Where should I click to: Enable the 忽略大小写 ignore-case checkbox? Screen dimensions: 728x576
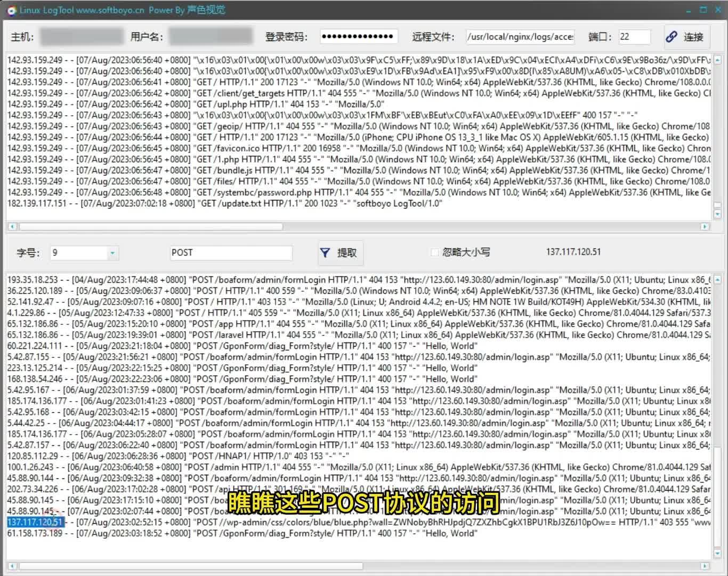pyautogui.click(x=435, y=252)
